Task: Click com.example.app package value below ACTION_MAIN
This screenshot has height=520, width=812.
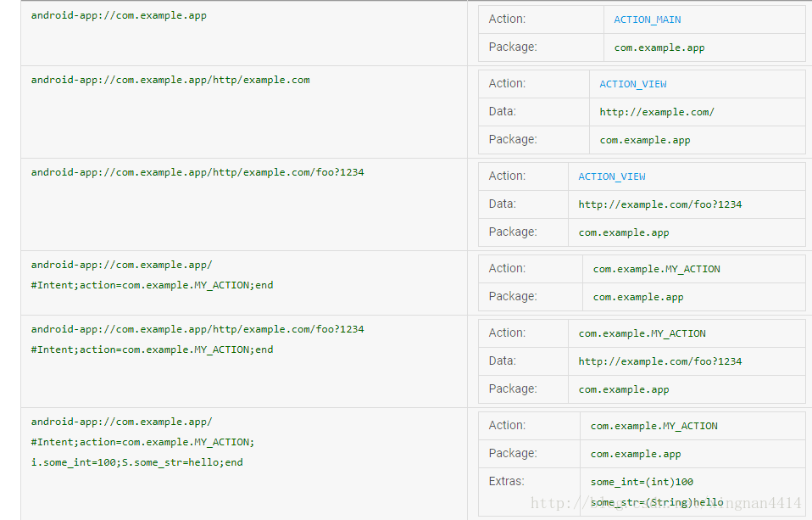Action: [x=659, y=48]
